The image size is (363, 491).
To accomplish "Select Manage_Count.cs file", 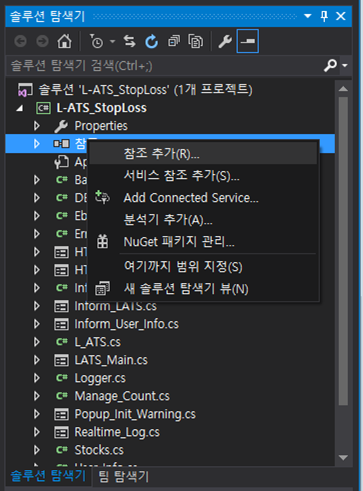I will (122, 396).
